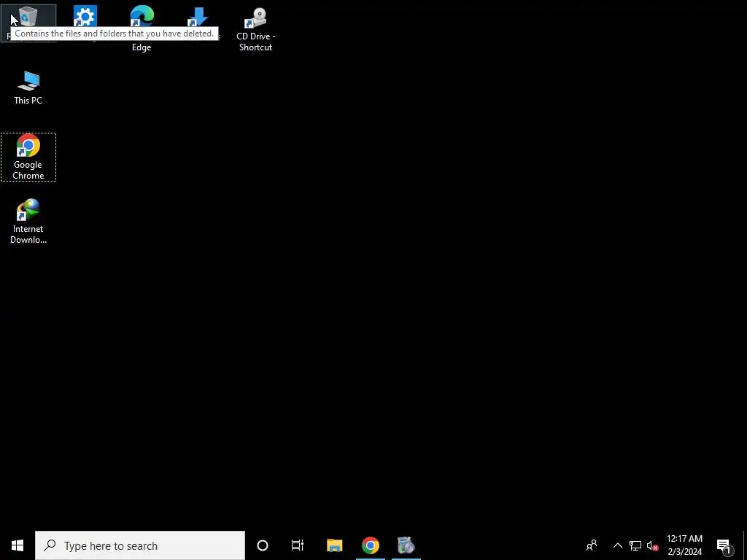
Task: Select the Recycle Bin desktop icon
Action: (x=28, y=23)
